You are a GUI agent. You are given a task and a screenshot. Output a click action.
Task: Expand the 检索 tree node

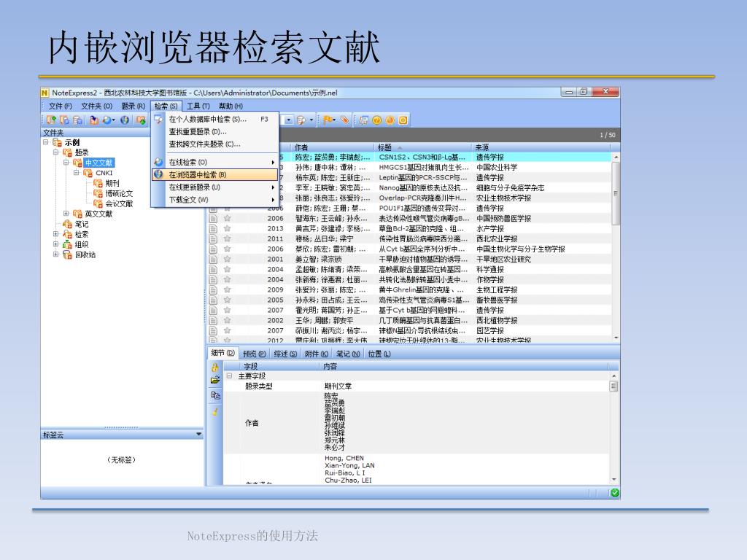tap(55, 234)
